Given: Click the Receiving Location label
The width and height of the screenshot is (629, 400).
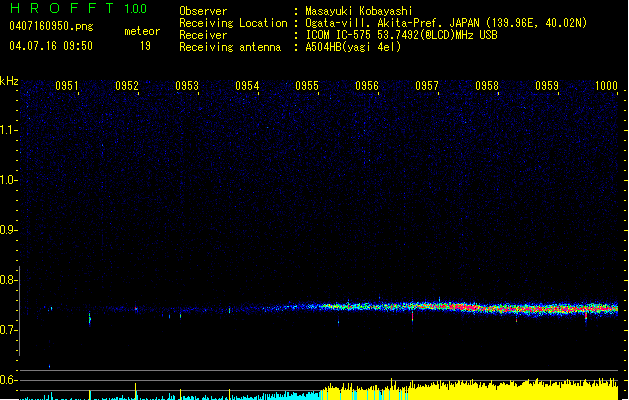Looking at the screenshot, I should [233, 23].
